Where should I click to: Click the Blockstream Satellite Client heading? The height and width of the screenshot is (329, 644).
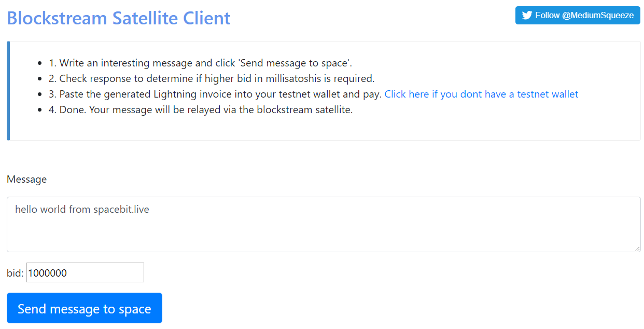point(119,18)
